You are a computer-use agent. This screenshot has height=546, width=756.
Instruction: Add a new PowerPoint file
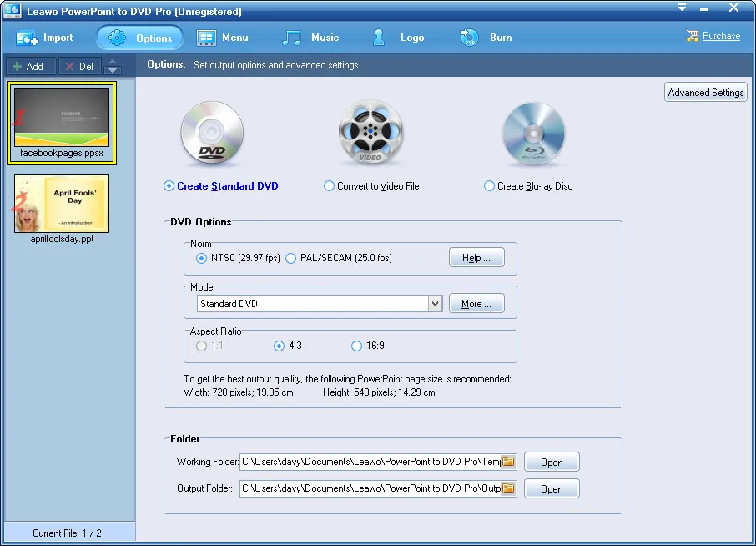[x=31, y=66]
